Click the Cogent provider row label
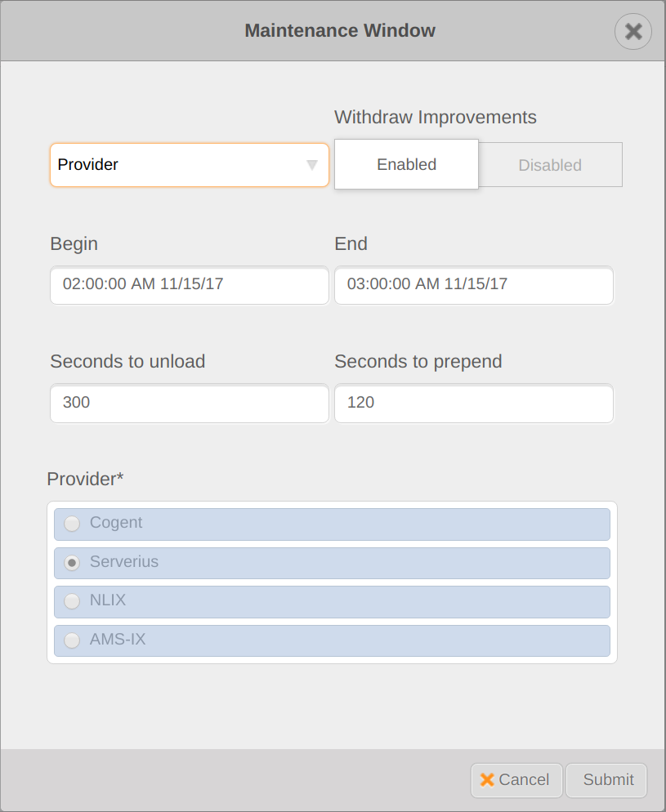Screen dimensions: 666x812 pos(116,523)
